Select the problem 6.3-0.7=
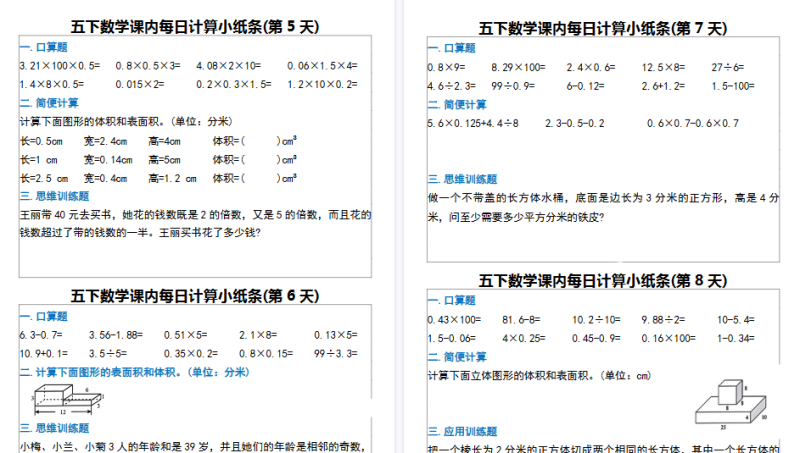800x453 pixels. pos(41,335)
